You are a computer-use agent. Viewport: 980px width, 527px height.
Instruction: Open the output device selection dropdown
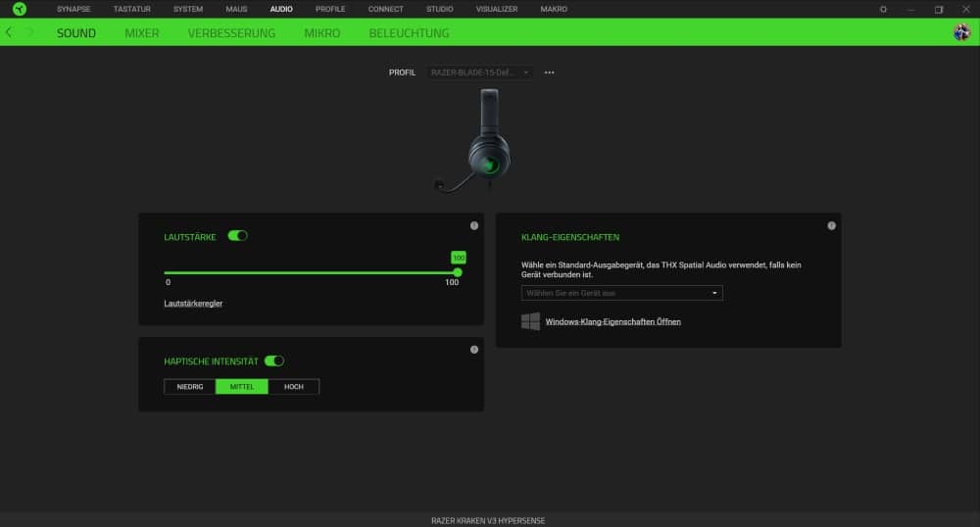click(621, 293)
